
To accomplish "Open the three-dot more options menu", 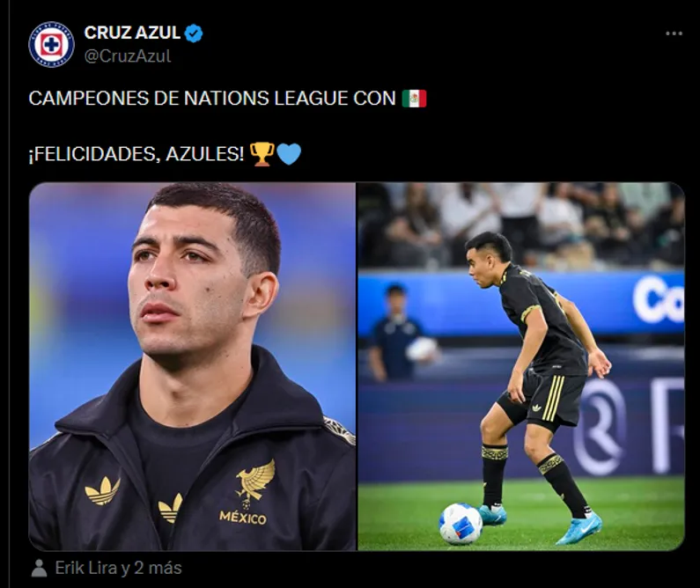I will 674,33.
